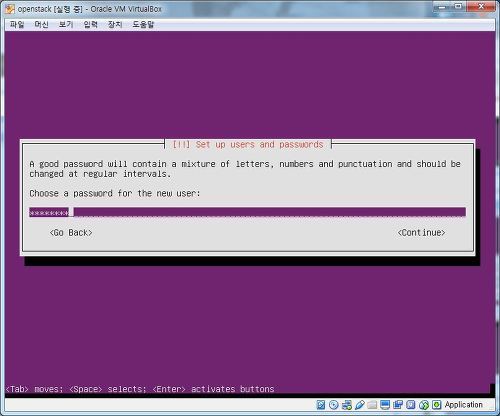Screen dimensions: 500x416
Task: Click 'Choose a password for the new user:' text
Action: click(115, 193)
